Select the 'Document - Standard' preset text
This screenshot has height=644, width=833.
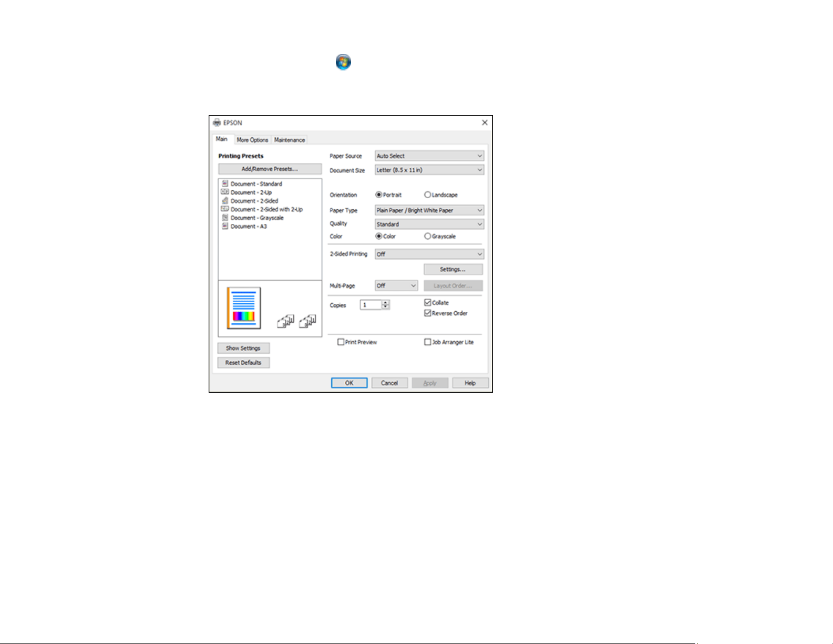click(256, 184)
